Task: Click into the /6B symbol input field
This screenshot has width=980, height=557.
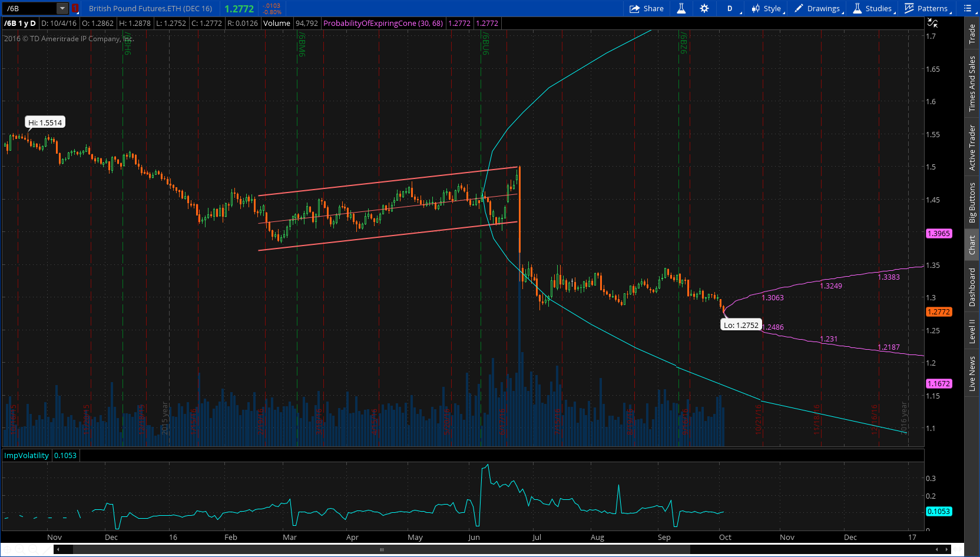Action: (x=30, y=8)
